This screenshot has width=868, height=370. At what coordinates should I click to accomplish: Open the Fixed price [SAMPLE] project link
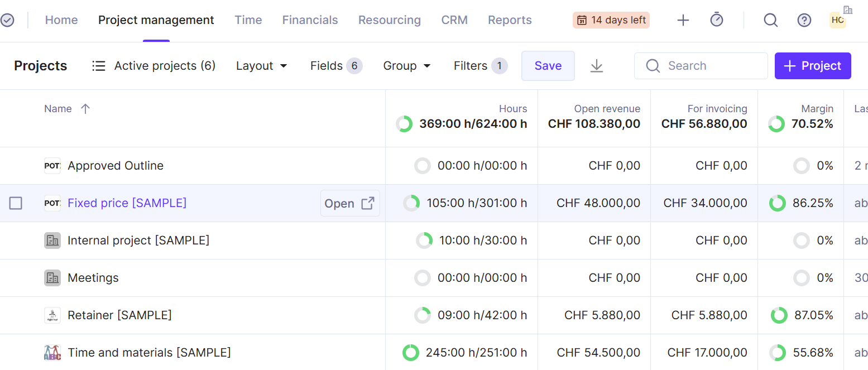127,203
